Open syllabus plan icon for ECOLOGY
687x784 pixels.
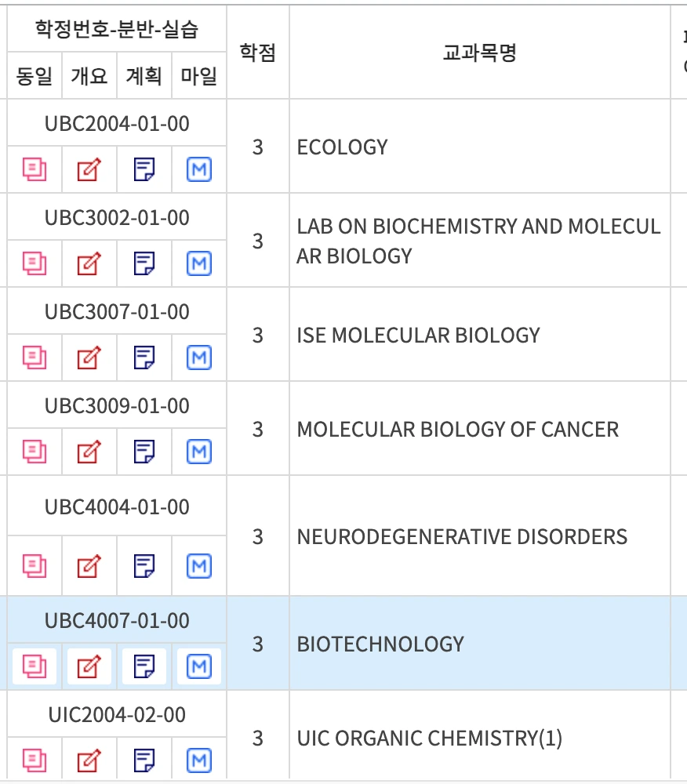coord(144,169)
